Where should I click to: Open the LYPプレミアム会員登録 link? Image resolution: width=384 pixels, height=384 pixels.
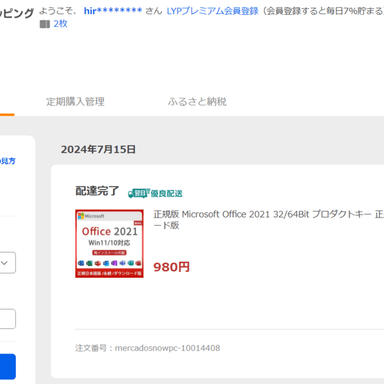pos(212,11)
